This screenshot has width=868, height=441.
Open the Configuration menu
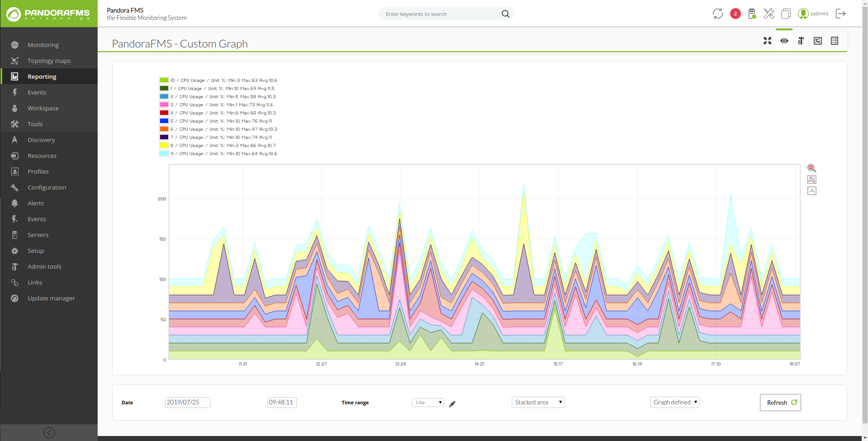(x=49, y=187)
